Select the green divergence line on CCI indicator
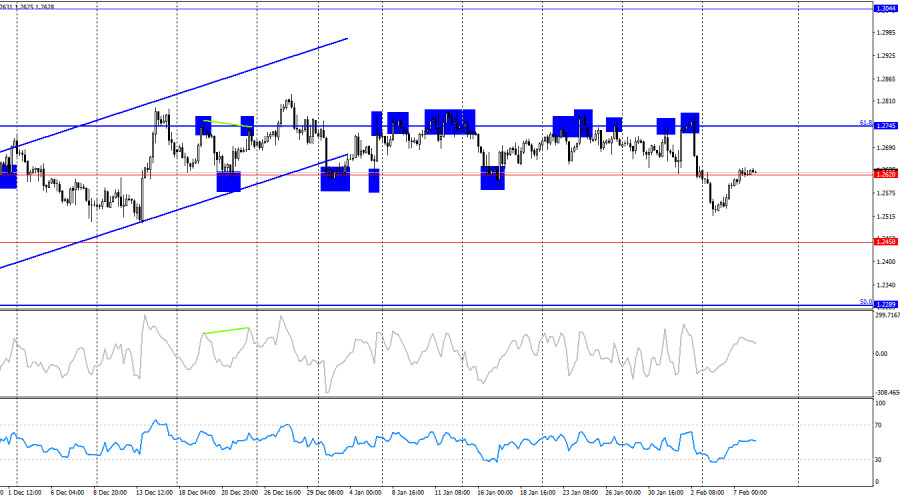This screenshot has height=500, width=900. pos(226,331)
